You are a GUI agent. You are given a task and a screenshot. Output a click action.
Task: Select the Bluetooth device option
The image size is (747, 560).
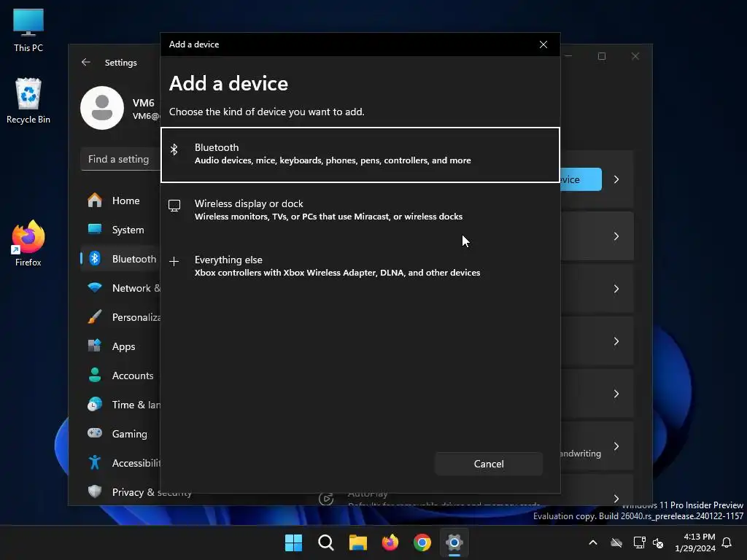(360, 155)
